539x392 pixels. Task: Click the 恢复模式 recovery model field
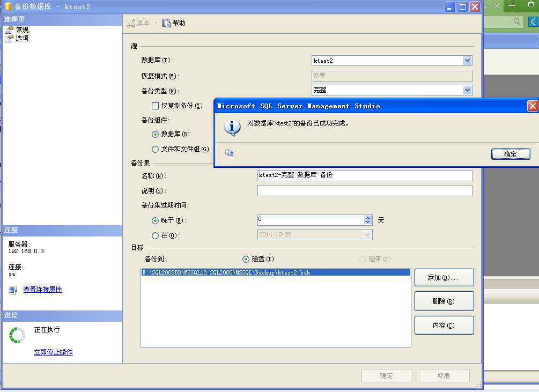coord(392,76)
